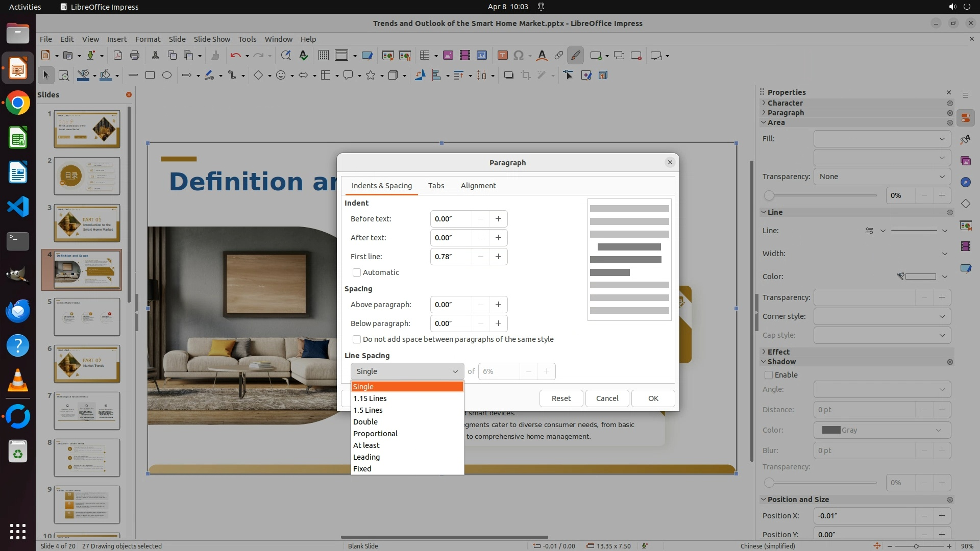This screenshot has height=551, width=980.
Task: Enable the Automatic first line checkbox
Action: 357,272
